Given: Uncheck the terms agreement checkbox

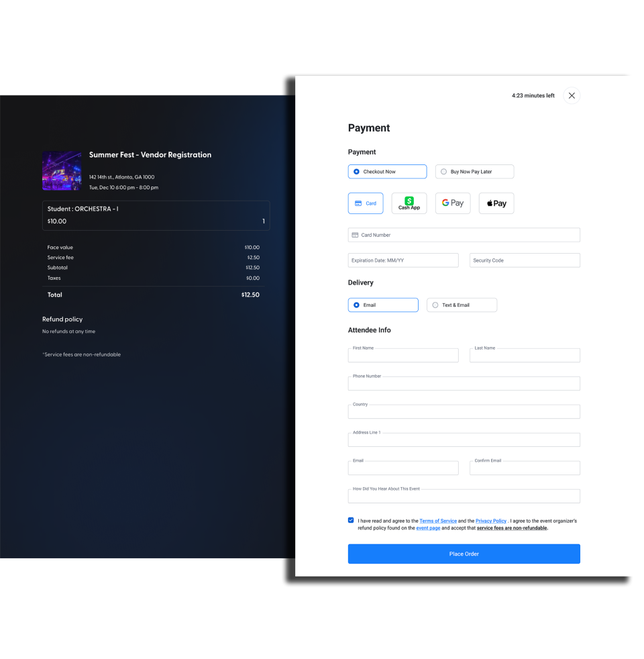Looking at the screenshot, I should 351,520.
